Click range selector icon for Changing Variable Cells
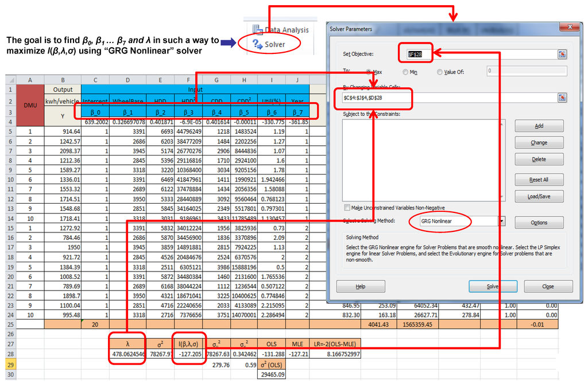 [x=562, y=98]
